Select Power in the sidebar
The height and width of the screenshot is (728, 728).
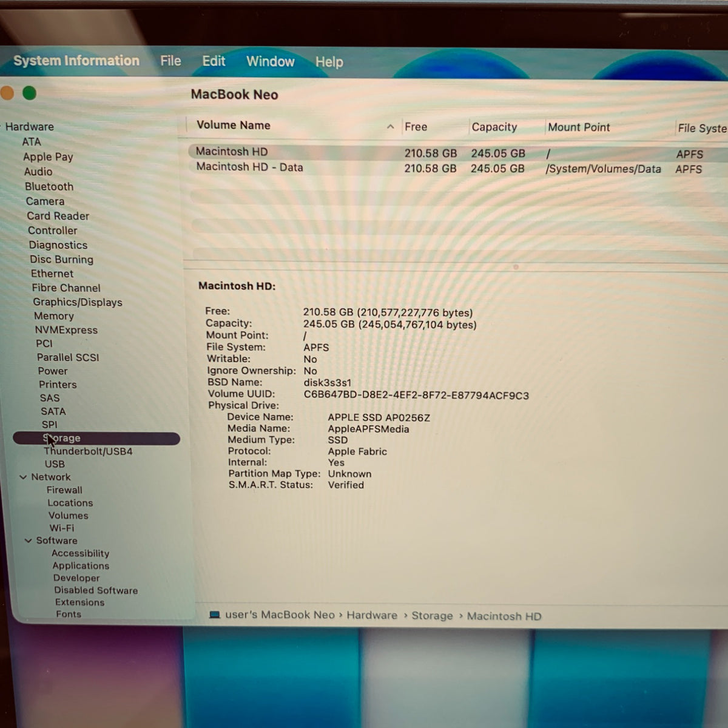[53, 371]
